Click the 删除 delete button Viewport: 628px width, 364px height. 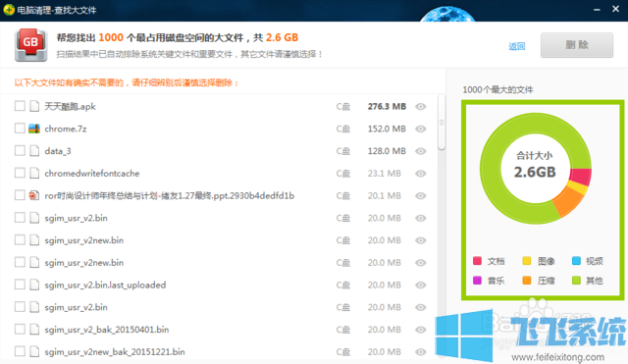[x=577, y=45]
